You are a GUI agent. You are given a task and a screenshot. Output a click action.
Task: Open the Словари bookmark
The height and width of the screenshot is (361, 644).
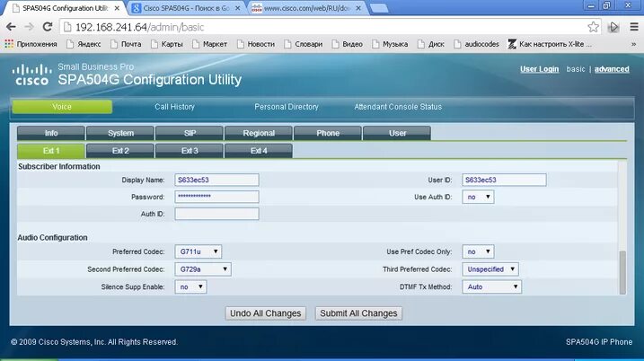304,44
